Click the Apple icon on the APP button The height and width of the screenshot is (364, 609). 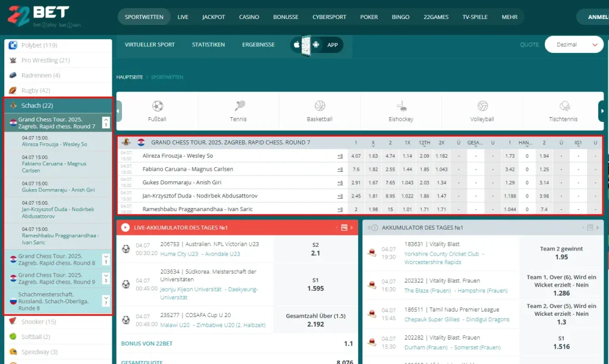pyautogui.click(x=297, y=44)
